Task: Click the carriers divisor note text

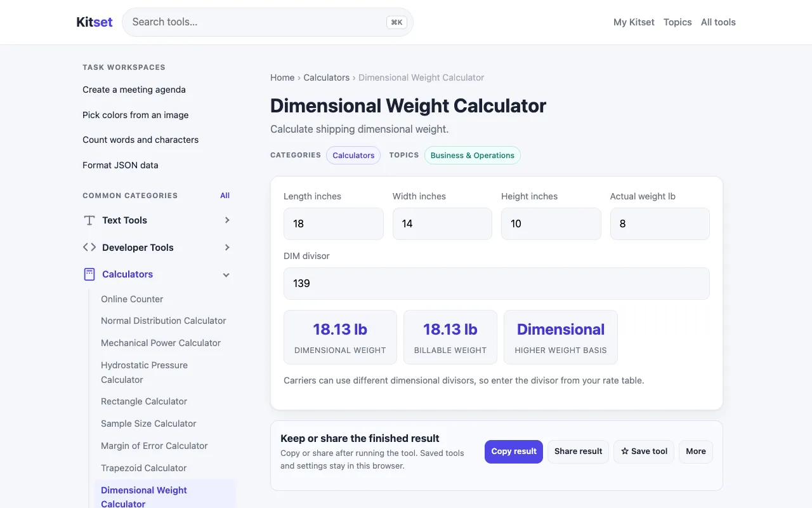Action: (x=464, y=381)
